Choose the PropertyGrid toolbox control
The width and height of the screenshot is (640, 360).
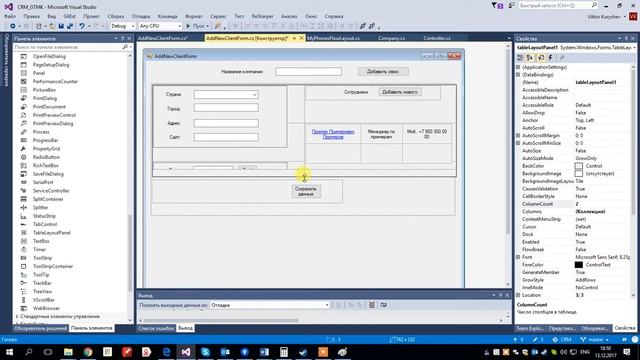click(x=46, y=149)
